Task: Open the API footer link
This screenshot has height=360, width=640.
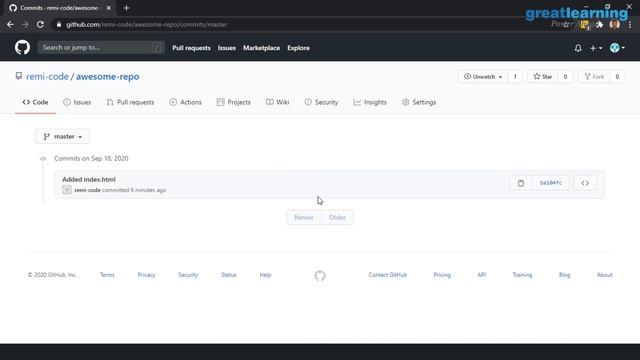Action: [482, 275]
